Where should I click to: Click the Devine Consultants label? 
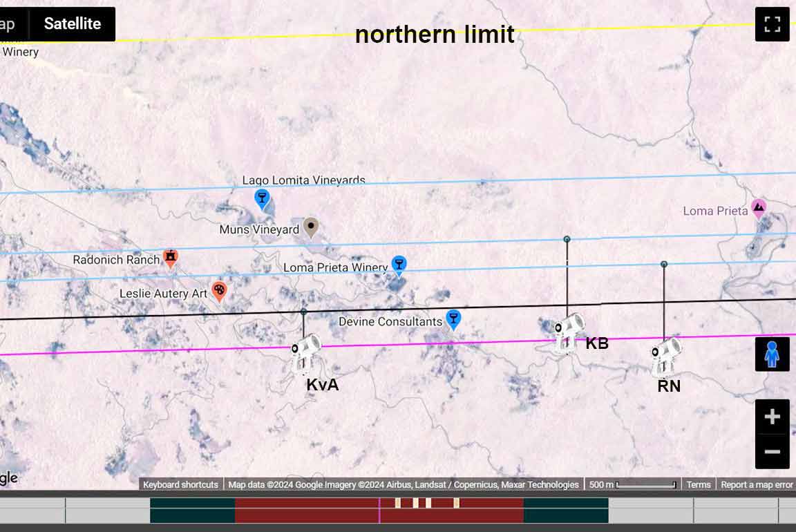click(x=390, y=322)
